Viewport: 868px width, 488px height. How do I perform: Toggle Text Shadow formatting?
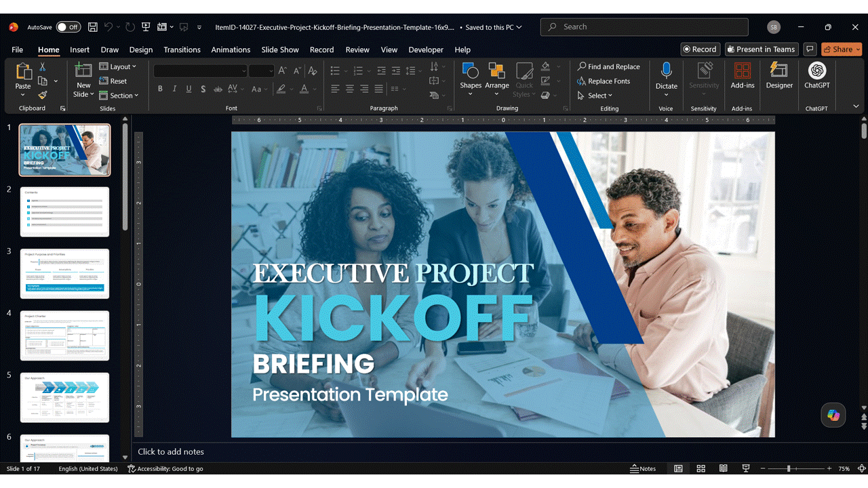203,89
